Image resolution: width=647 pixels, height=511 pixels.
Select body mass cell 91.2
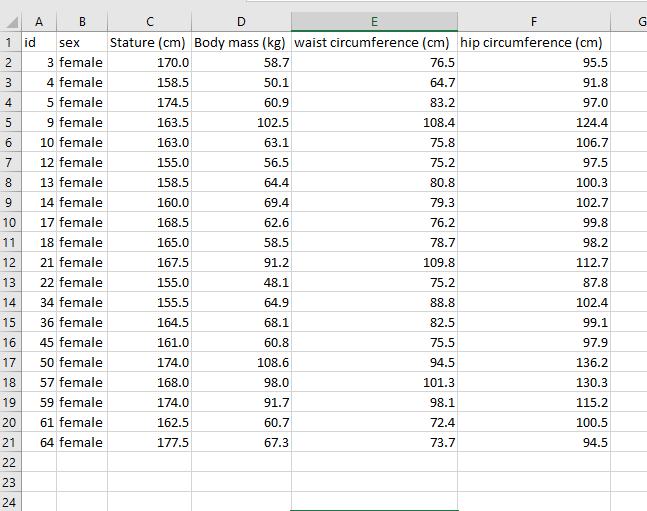click(x=241, y=262)
